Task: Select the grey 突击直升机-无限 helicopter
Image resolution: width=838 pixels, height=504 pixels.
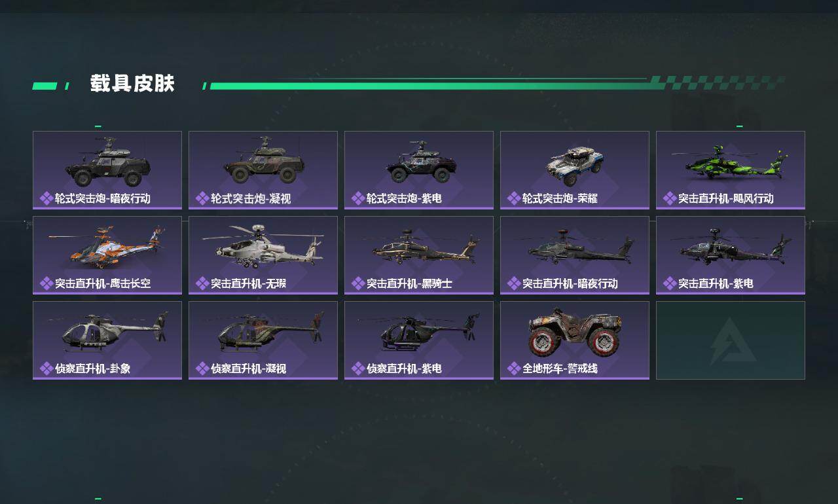Action: [x=263, y=255]
